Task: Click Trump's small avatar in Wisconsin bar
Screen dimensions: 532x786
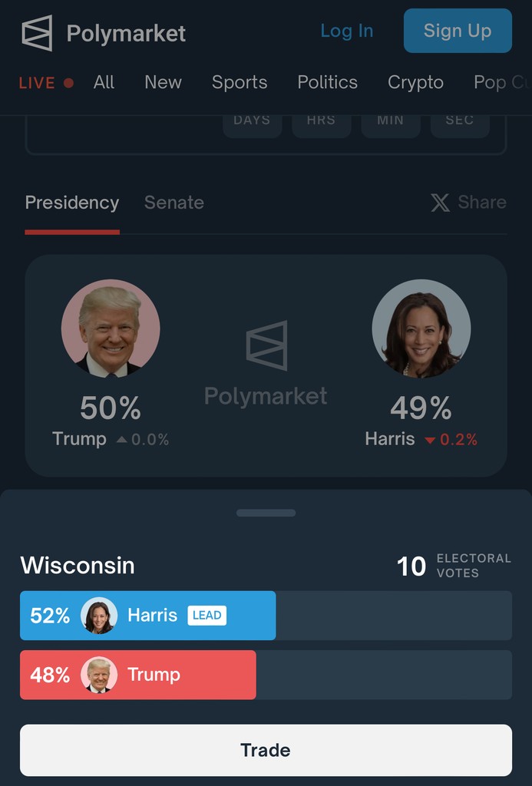Action: tap(99, 675)
